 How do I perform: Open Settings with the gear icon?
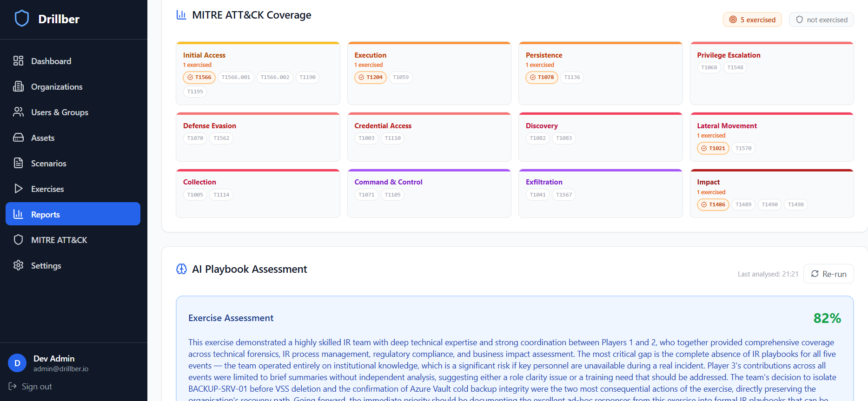click(x=19, y=265)
